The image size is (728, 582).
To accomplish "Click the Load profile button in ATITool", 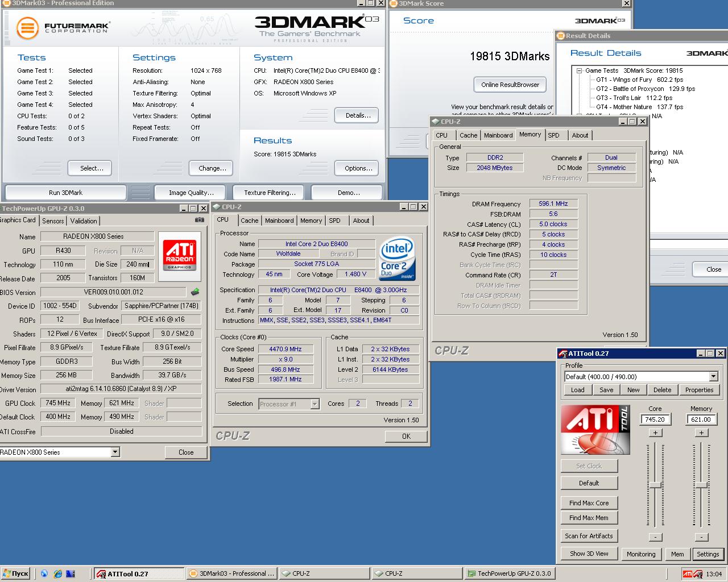I will pos(578,390).
